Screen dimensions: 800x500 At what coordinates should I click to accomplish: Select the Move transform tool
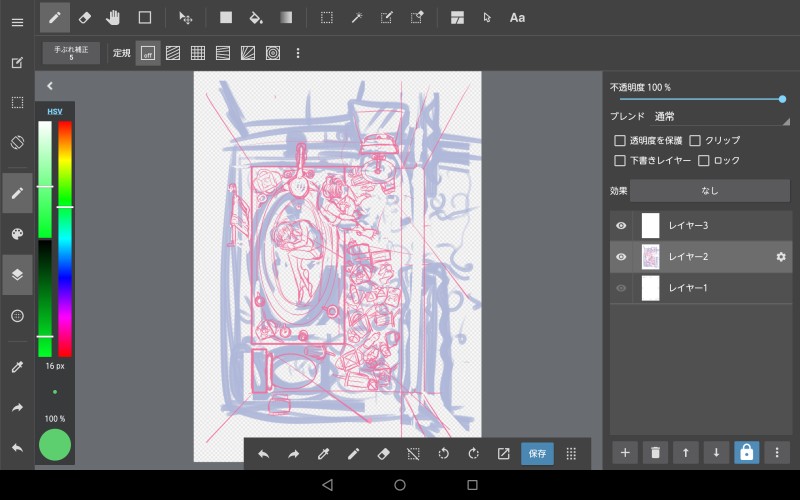(x=185, y=17)
